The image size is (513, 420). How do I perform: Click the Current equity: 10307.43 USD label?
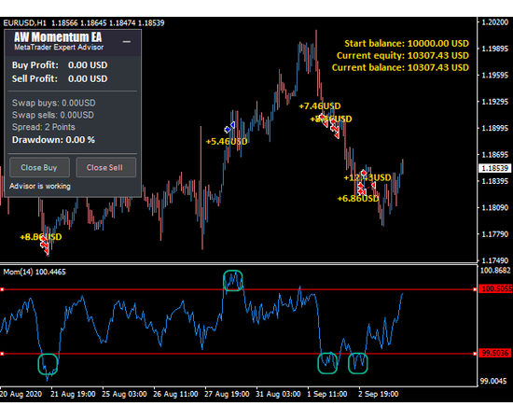[x=403, y=56]
